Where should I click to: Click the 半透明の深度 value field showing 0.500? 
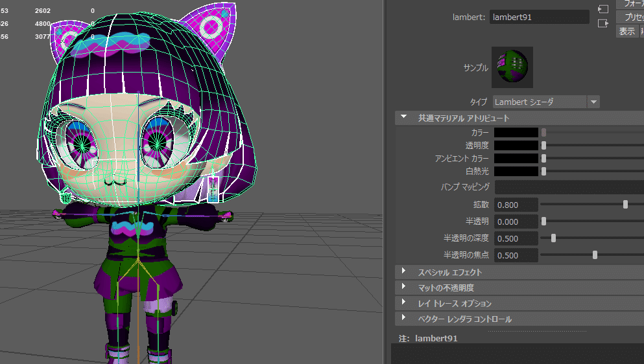point(516,238)
